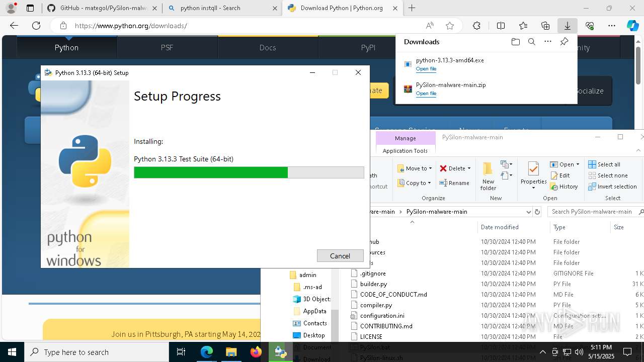644x362 pixels.
Task: Open Collections in Edge toolbar
Action: (x=545, y=26)
